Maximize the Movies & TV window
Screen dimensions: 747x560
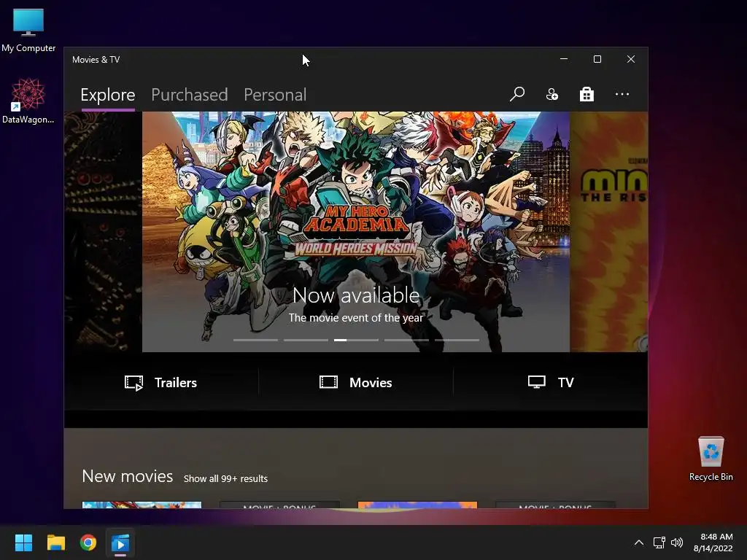point(597,59)
